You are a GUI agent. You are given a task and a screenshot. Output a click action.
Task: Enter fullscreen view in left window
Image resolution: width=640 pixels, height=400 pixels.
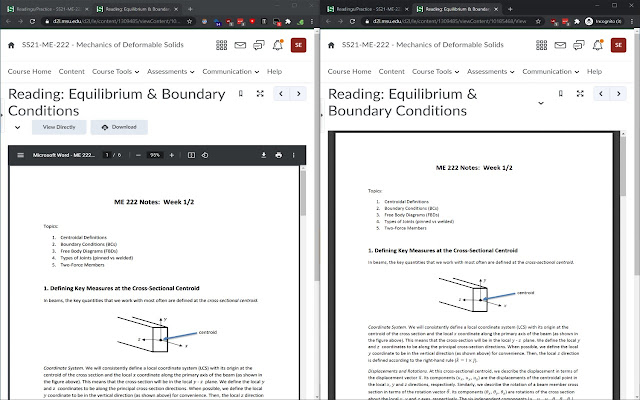tap(260, 94)
